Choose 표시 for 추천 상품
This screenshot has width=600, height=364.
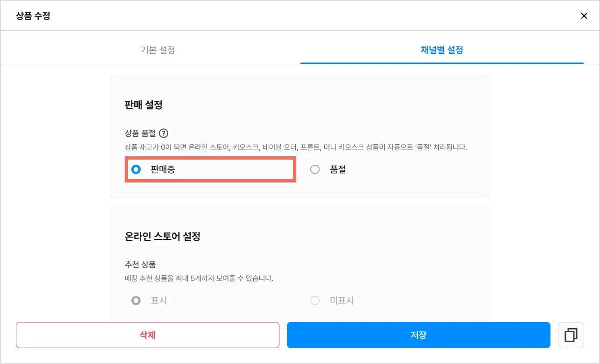(136, 301)
